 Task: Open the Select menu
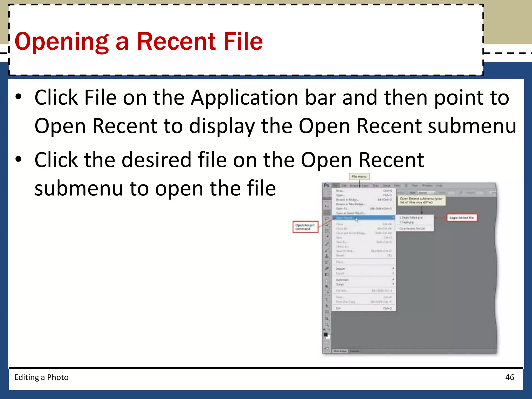(386, 185)
